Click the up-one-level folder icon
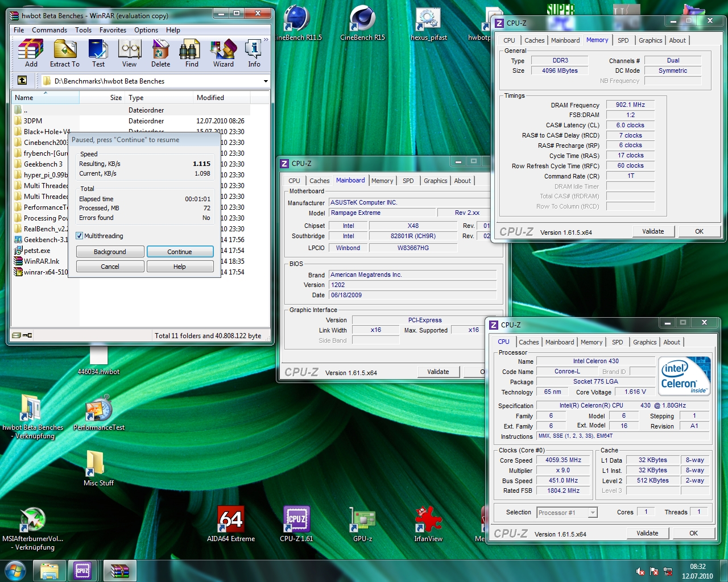 coord(22,81)
